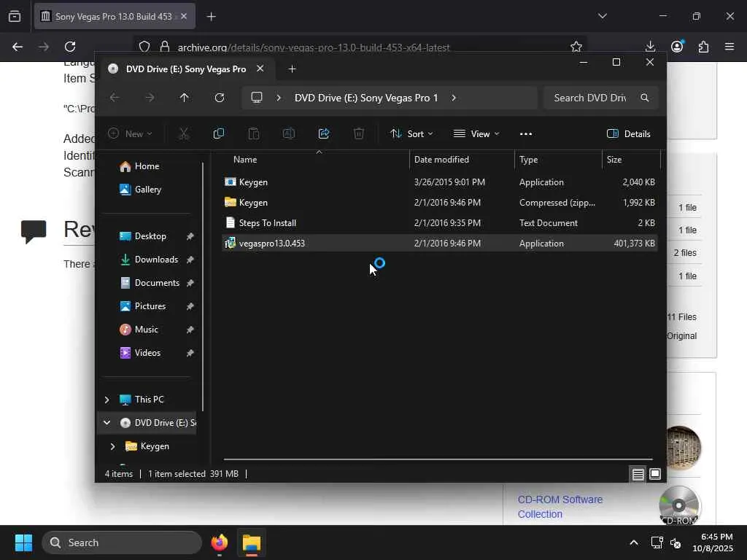Reload the Firefox page
This screenshot has width=747, height=560.
pyautogui.click(x=70, y=47)
